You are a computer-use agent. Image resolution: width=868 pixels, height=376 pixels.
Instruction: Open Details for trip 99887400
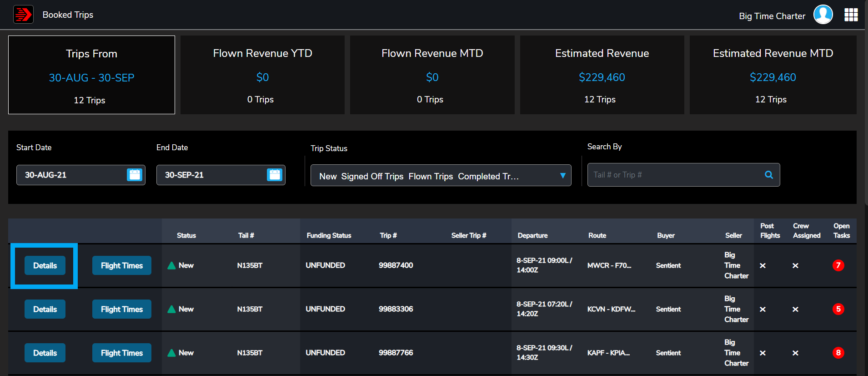45,265
